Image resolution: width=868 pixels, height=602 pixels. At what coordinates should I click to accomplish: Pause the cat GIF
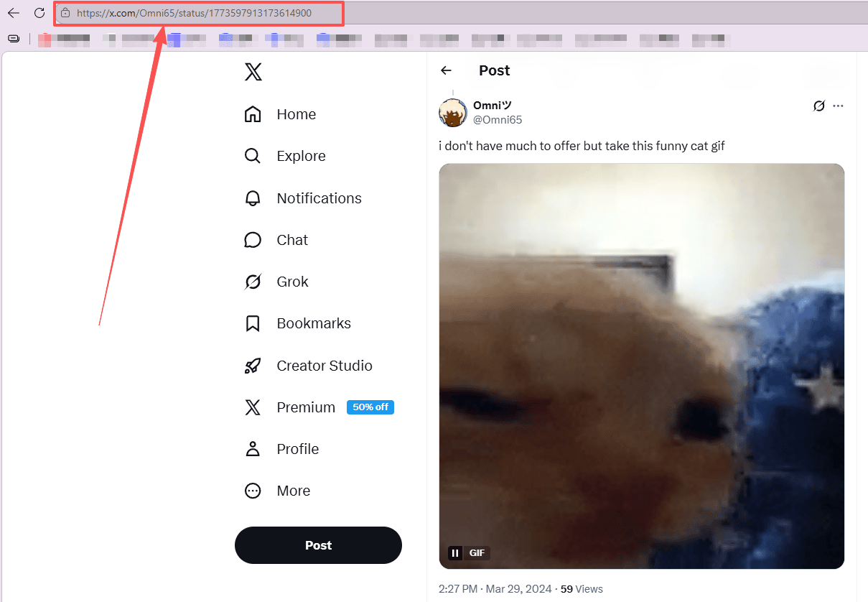[x=455, y=553]
